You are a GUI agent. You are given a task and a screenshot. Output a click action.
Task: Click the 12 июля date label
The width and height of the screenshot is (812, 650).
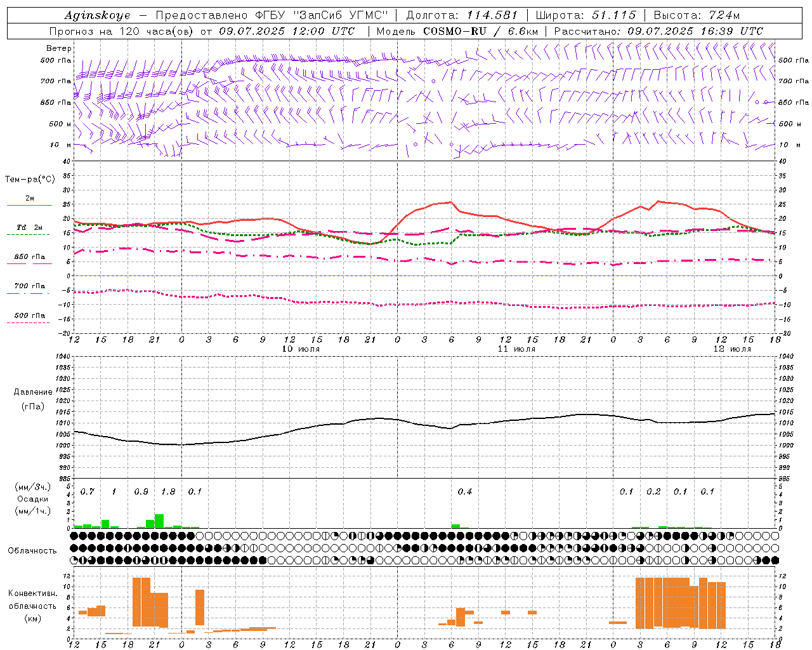(x=732, y=349)
